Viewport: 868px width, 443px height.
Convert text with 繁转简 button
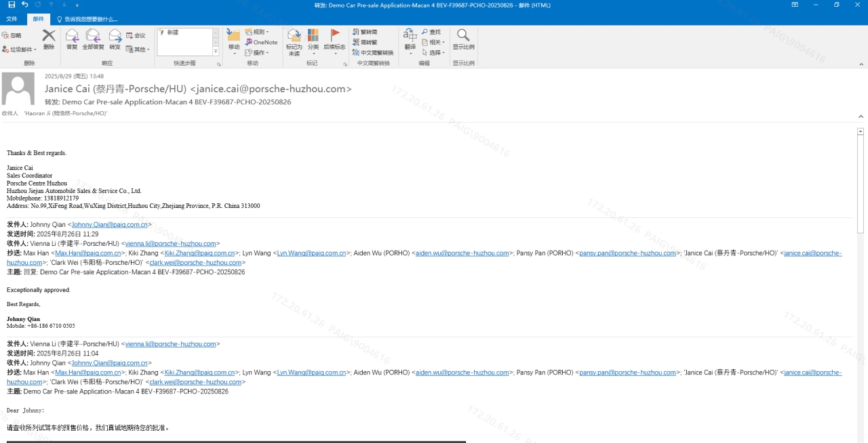pos(365,32)
